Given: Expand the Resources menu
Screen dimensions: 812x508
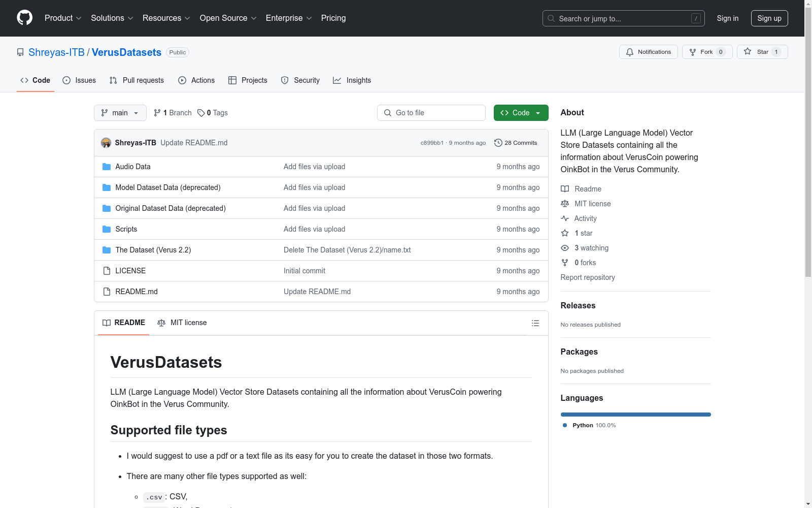Looking at the screenshot, I should [166, 18].
